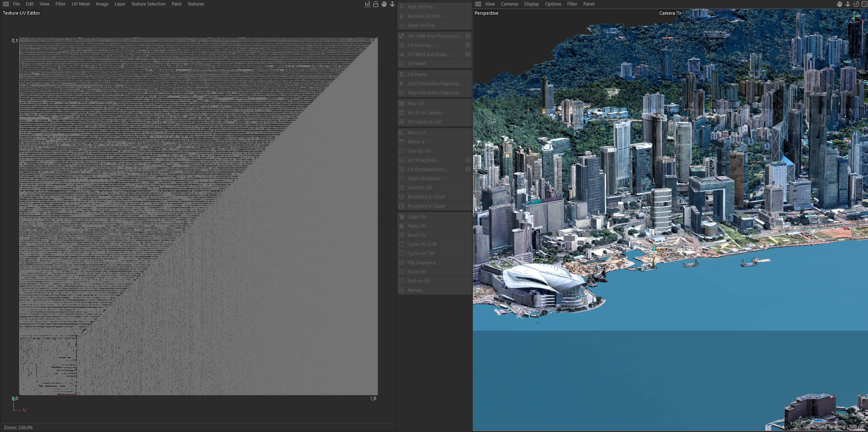Open the UV editor View menu
Image resolution: width=868 pixels, height=432 pixels.
[x=44, y=4]
